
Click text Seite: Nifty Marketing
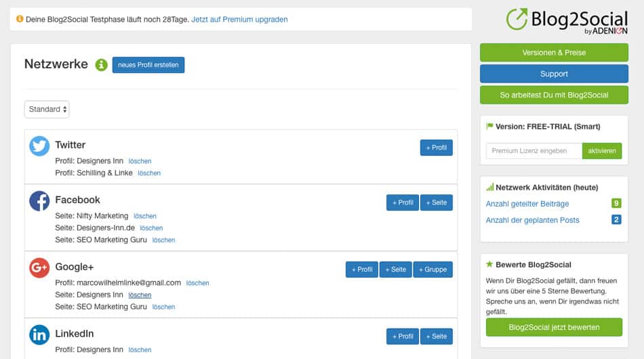click(x=92, y=216)
